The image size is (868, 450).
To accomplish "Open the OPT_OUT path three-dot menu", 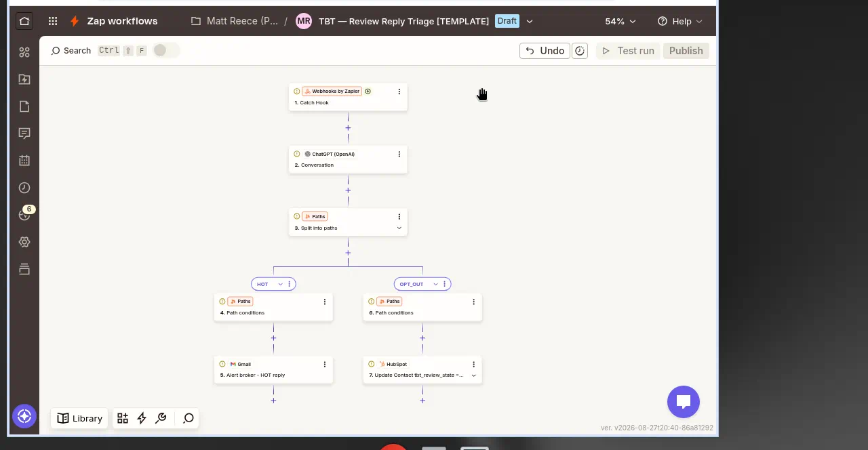I will click(445, 284).
